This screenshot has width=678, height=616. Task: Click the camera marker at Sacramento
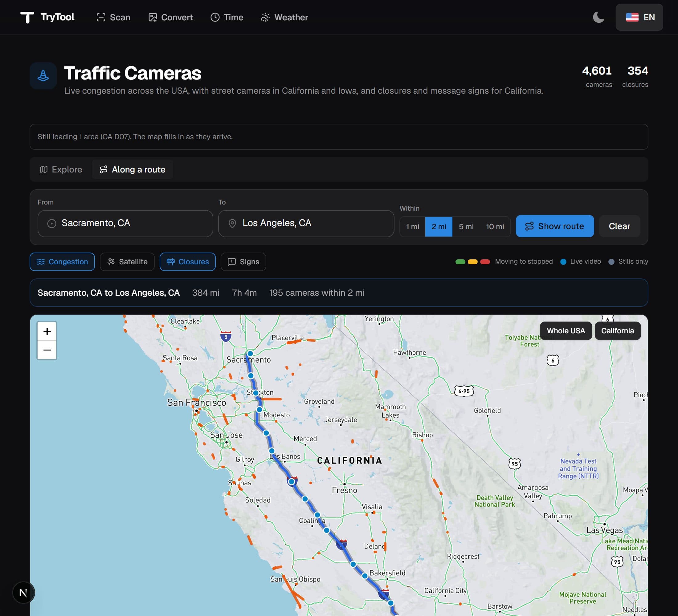[250, 354]
